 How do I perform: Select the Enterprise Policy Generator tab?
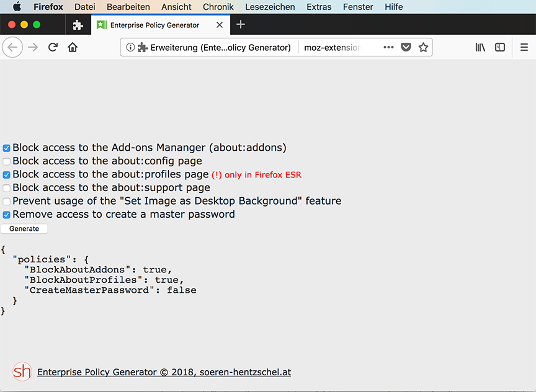161,25
